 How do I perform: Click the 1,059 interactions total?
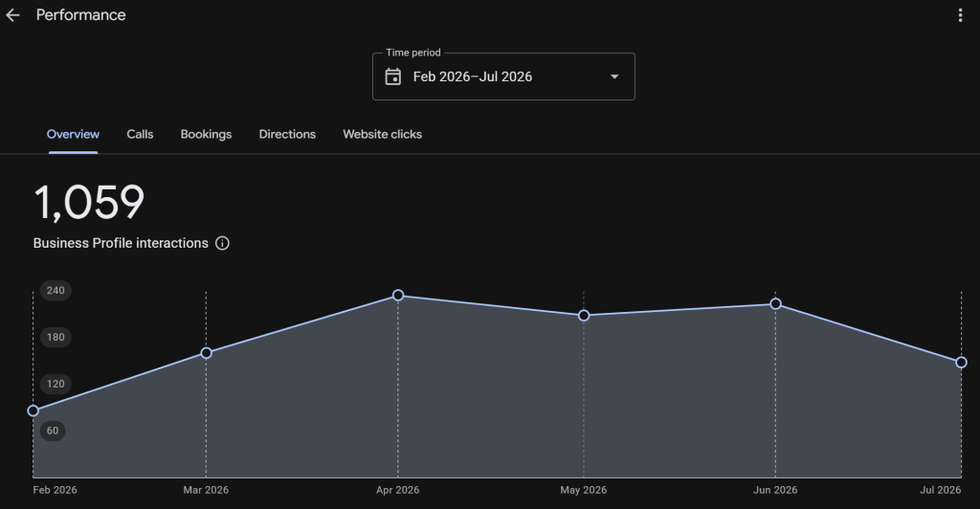point(89,202)
